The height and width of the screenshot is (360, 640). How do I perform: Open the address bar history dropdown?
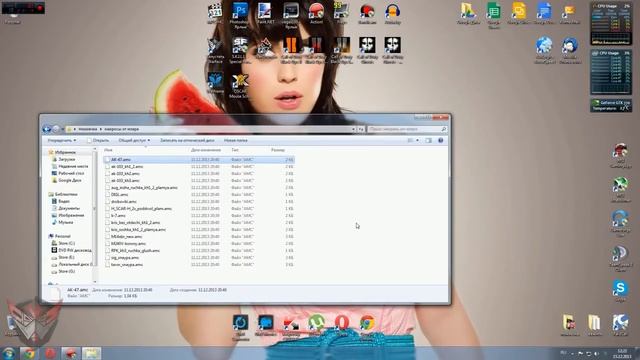coord(353,129)
